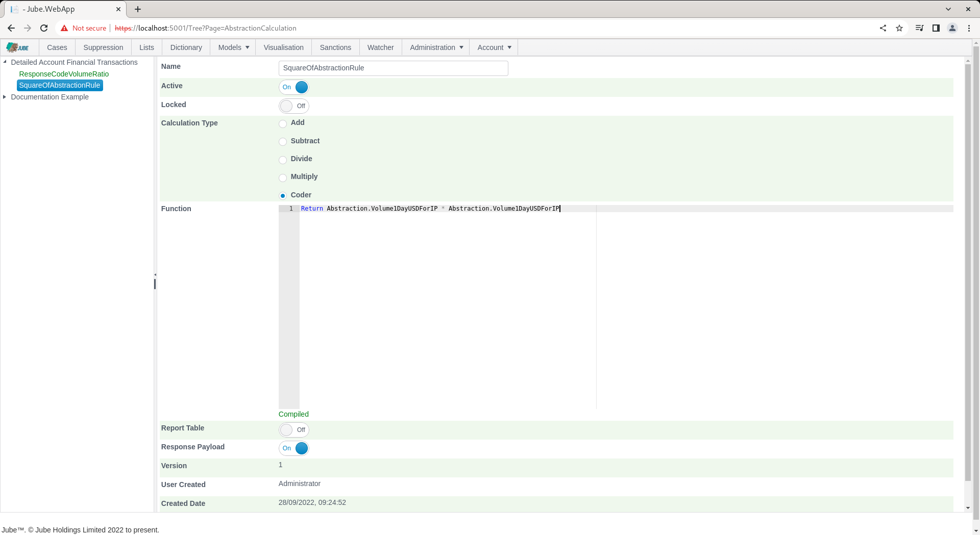Click line number 1 in the editor gutter
This screenshot has height=535, width=980.
(291, 209)
